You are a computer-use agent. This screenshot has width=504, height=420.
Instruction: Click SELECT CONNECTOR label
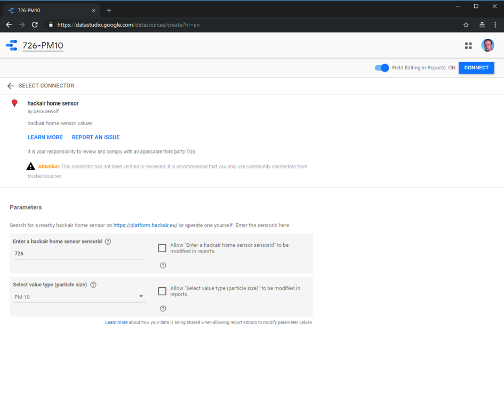[x=46, y=86]
